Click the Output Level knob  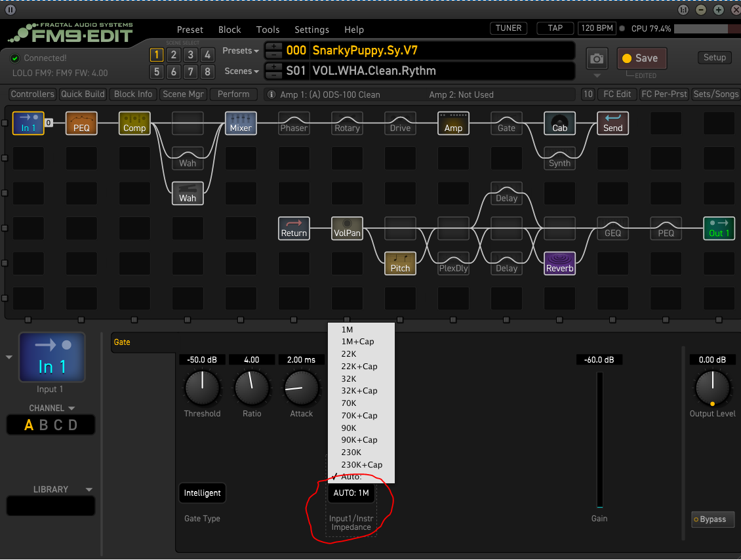(x=712, y=388)
